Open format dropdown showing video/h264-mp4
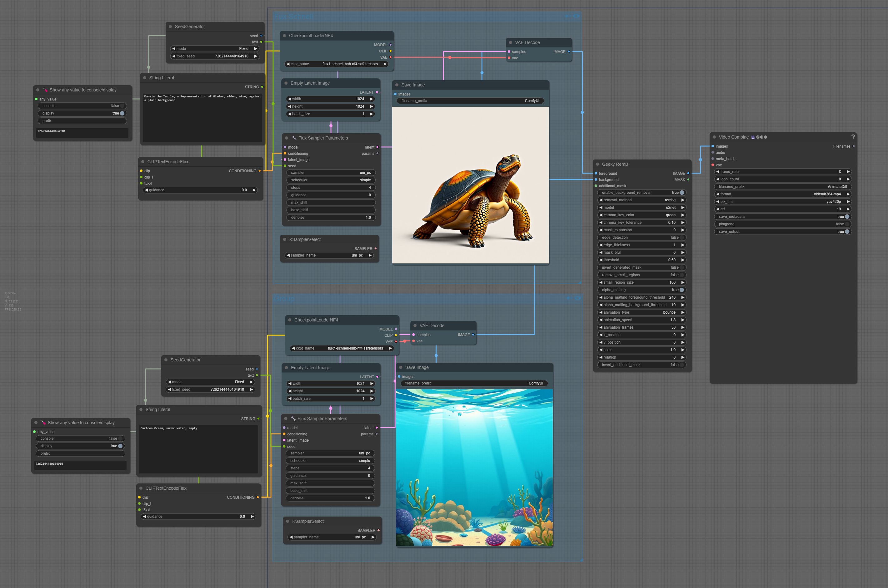Viewport: 888px width, 588px height. click(783, 194)
